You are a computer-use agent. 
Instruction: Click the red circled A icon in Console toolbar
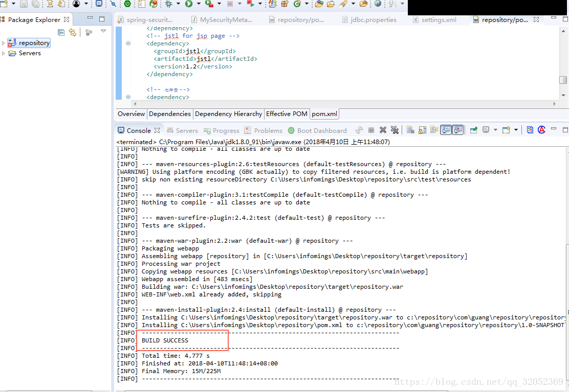click(541, 130)
